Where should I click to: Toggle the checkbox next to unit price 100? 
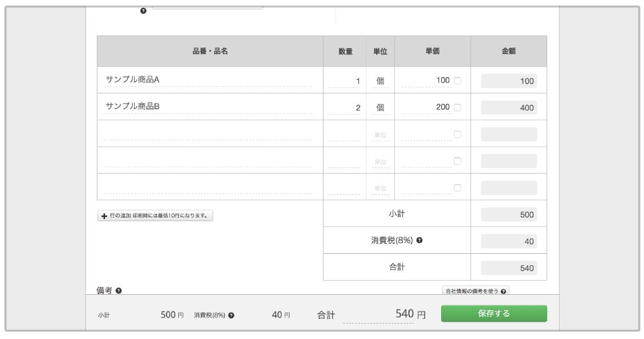click(x=457, y=80)
